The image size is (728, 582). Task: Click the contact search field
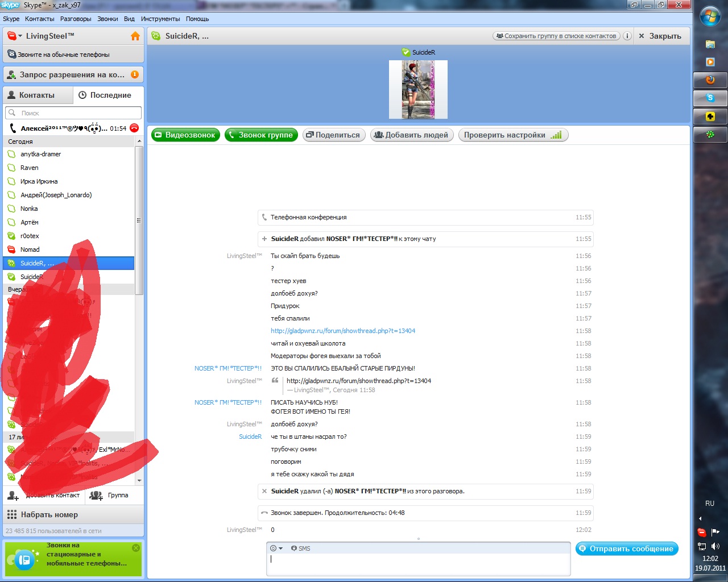click(x=74, y=113)
